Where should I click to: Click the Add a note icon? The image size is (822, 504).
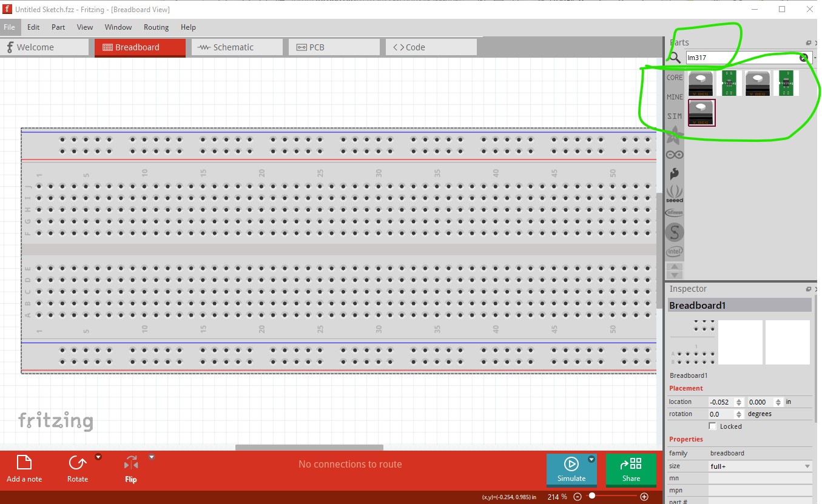(x=24, y=463)
